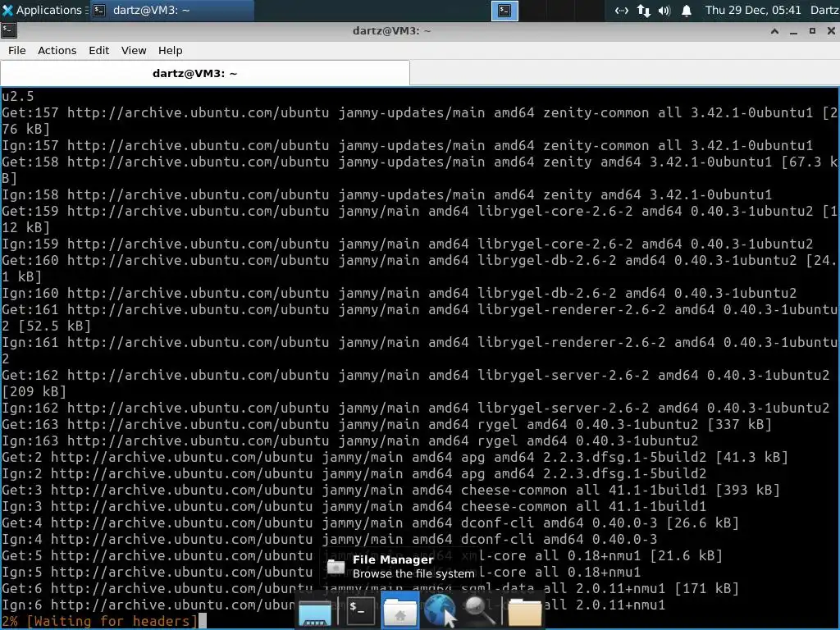Click the 'Get:163' rygel line

click(x=387, y=425)
